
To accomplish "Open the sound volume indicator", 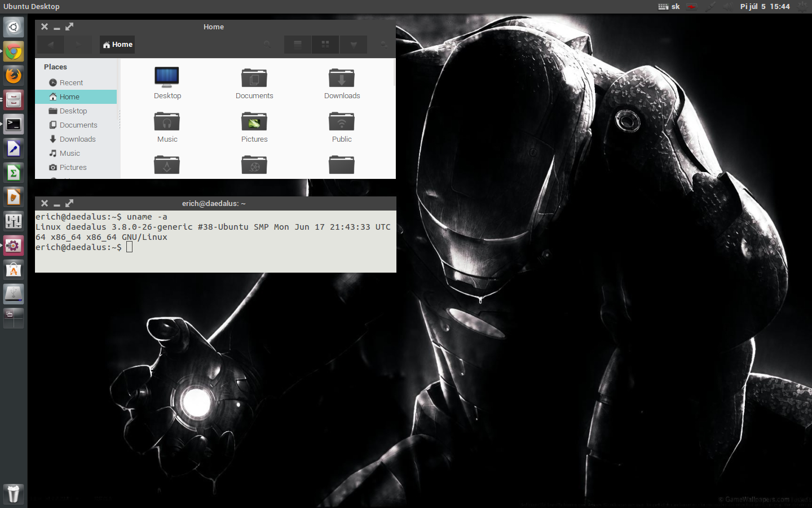I will pyautogui.click(x=729, y=7).
